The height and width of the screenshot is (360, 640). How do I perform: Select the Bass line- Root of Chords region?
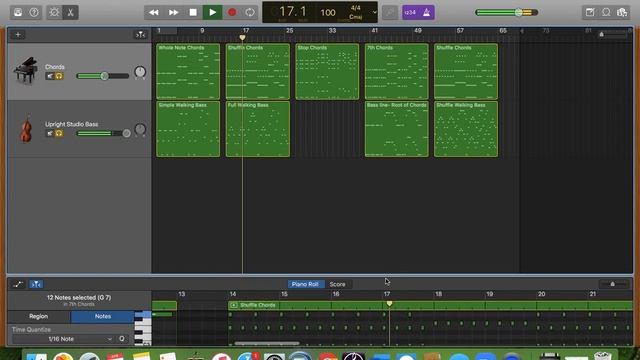click(x=396, y=129)
